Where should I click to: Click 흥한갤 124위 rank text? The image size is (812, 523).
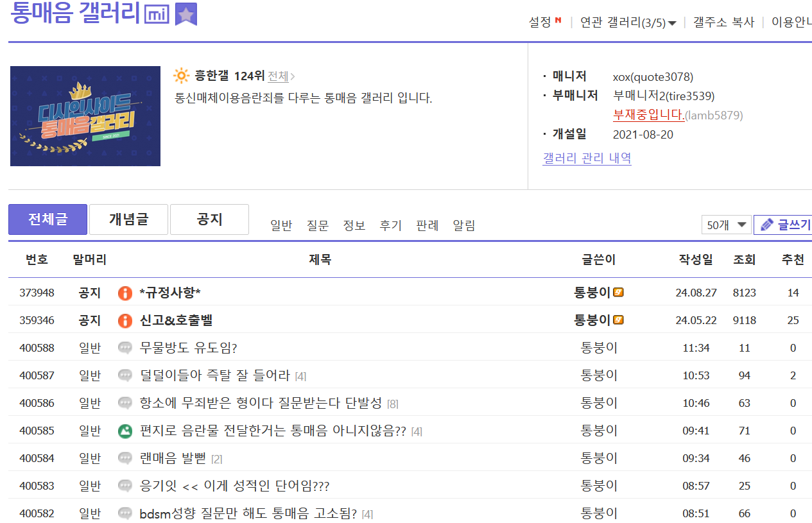tap(230, 76)
